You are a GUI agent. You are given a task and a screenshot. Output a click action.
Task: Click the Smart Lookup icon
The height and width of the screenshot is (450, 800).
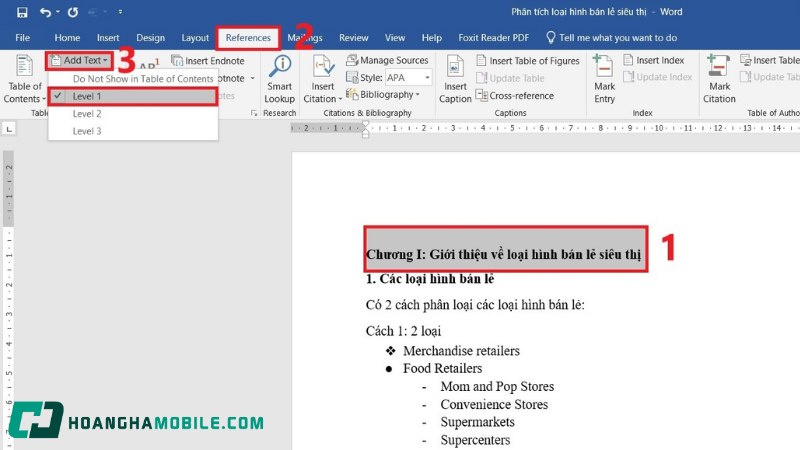tap(279, 68)
